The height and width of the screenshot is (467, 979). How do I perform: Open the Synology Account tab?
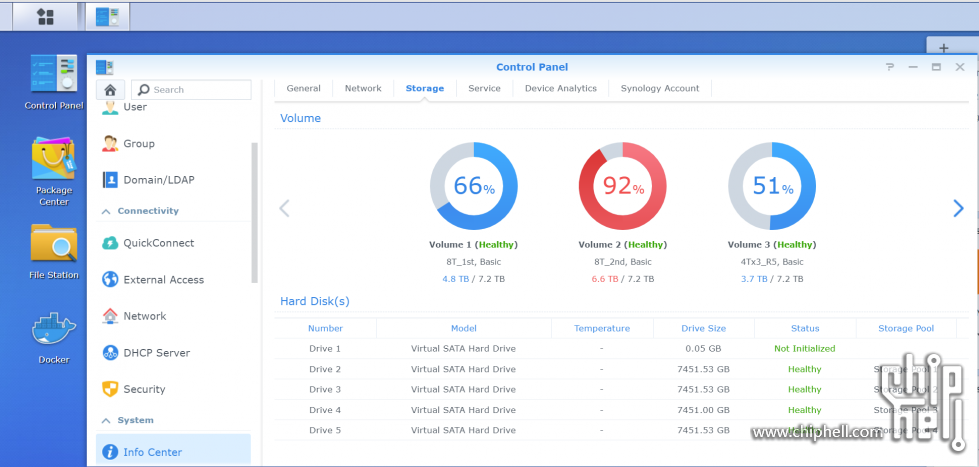(x=660, y=89)
